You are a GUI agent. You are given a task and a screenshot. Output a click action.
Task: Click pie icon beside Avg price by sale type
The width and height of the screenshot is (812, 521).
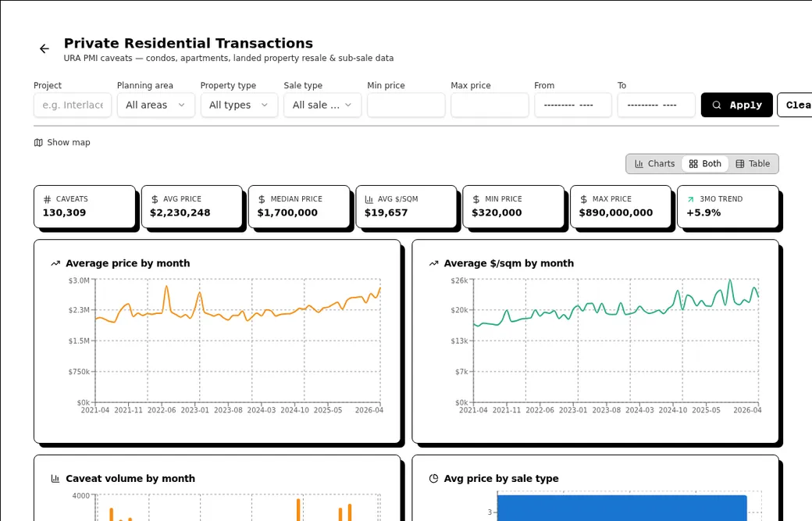click(x=433, y=479)
